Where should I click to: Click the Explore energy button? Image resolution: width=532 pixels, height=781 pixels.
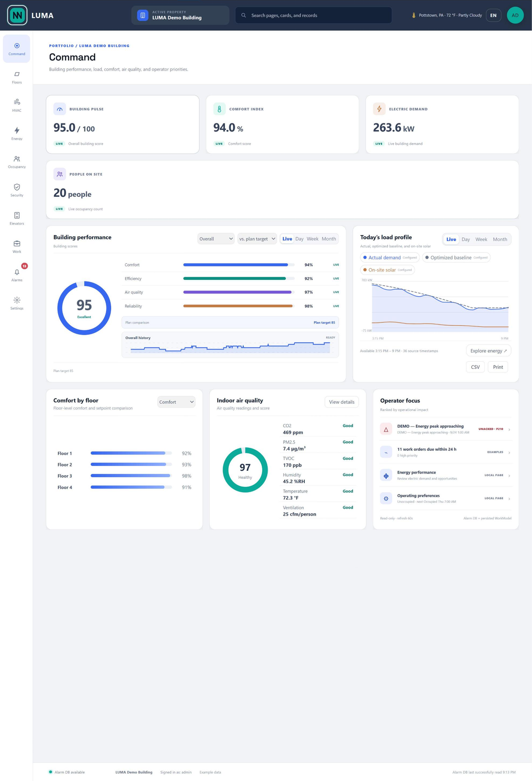(489, 351)
